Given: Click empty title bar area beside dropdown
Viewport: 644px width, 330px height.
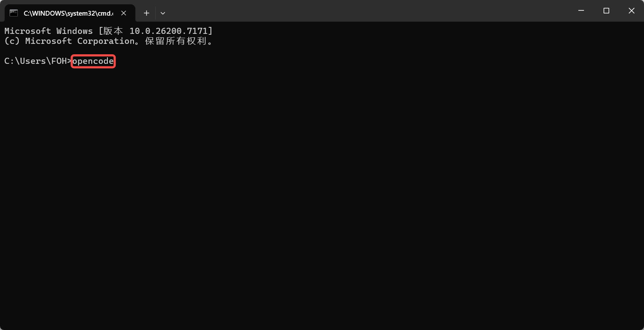Looking at the screenshot, I should (x=365, y=11).
